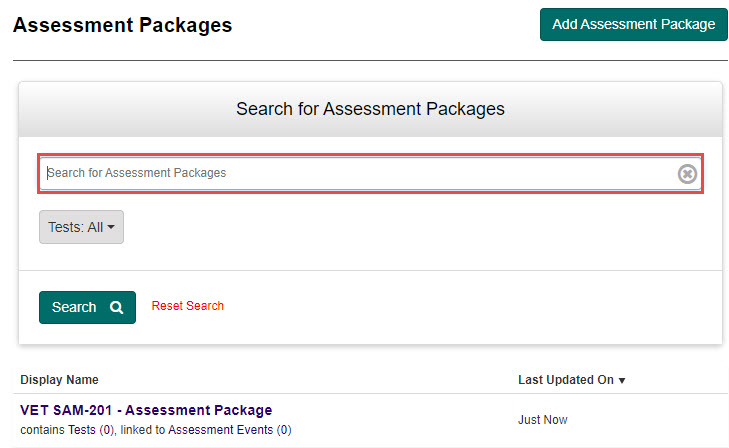Open the VET SAM-201 - Assessment Package link
The height and width of the screenshot is (448, 729).
(x=146, y=410)
